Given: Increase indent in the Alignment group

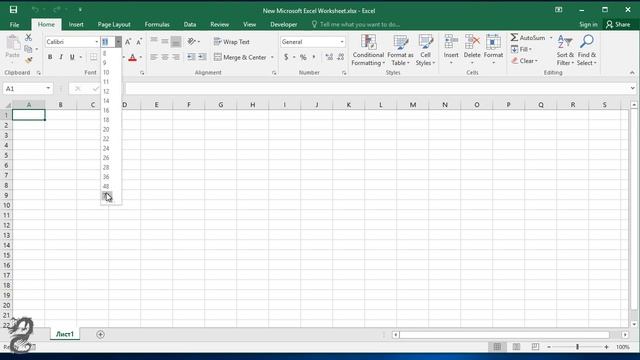Looking at the screenshot, I should [x=202, y=57].
